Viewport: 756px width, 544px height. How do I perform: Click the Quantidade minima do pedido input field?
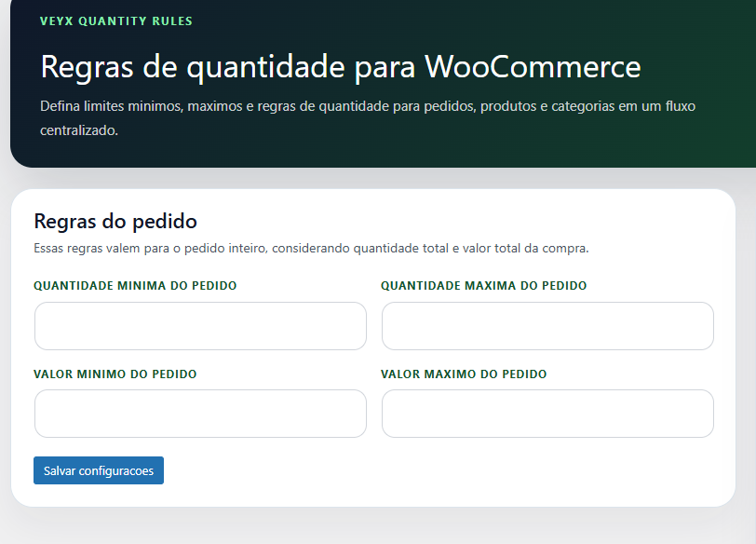coord(200,326)
